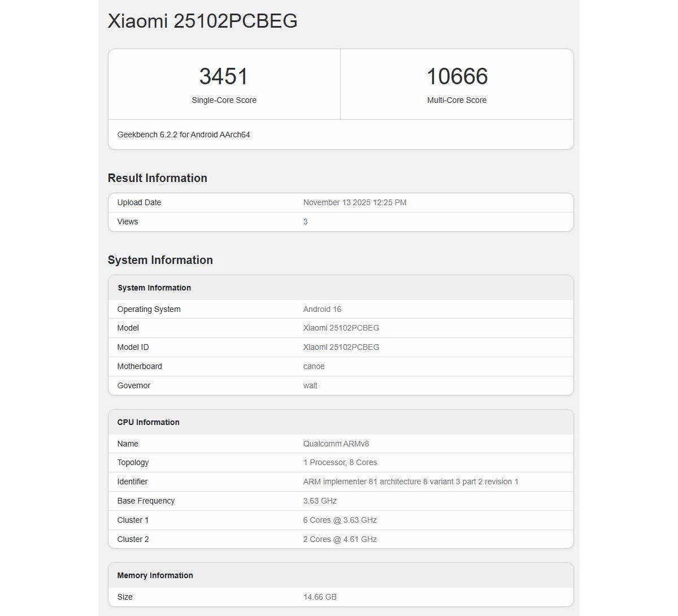This screenshot has height=616, width=678.
Task: Select the Single-Core Score panel
Action: (x=224, y=84)
